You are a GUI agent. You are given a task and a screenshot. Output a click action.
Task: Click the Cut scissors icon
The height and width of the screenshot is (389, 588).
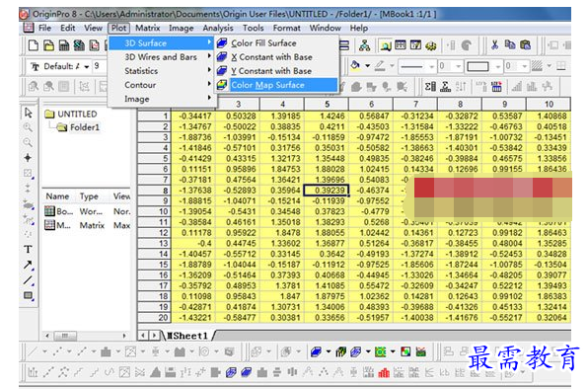(x=494, y=45)
